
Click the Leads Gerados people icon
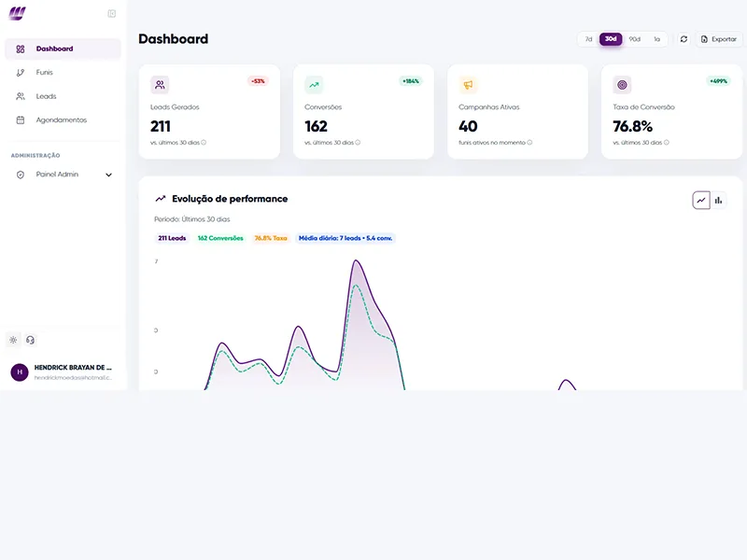click(160, 85)
